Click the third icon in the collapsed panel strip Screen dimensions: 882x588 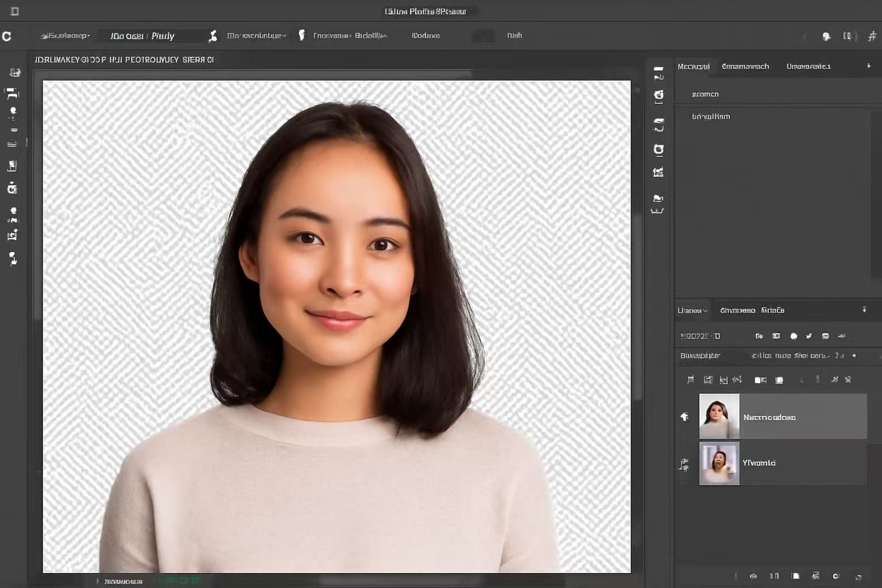pos(659,125)
